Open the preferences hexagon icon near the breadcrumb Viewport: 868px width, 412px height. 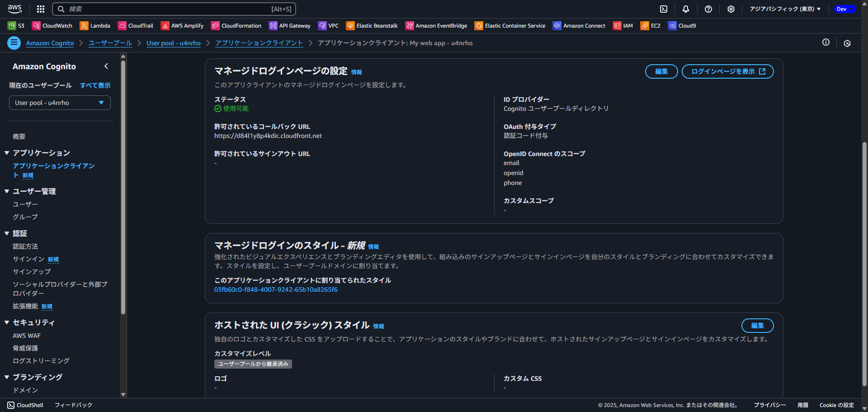coord(847,43)
